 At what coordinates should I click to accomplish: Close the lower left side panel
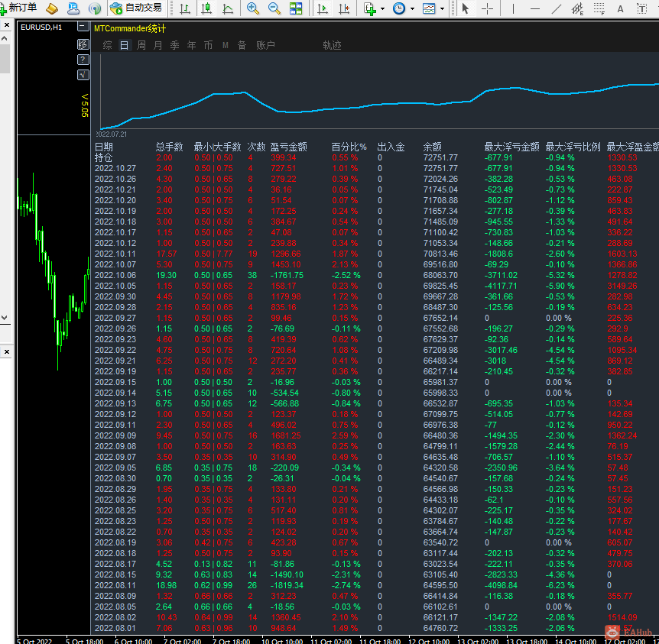click(x=7, y=351)
